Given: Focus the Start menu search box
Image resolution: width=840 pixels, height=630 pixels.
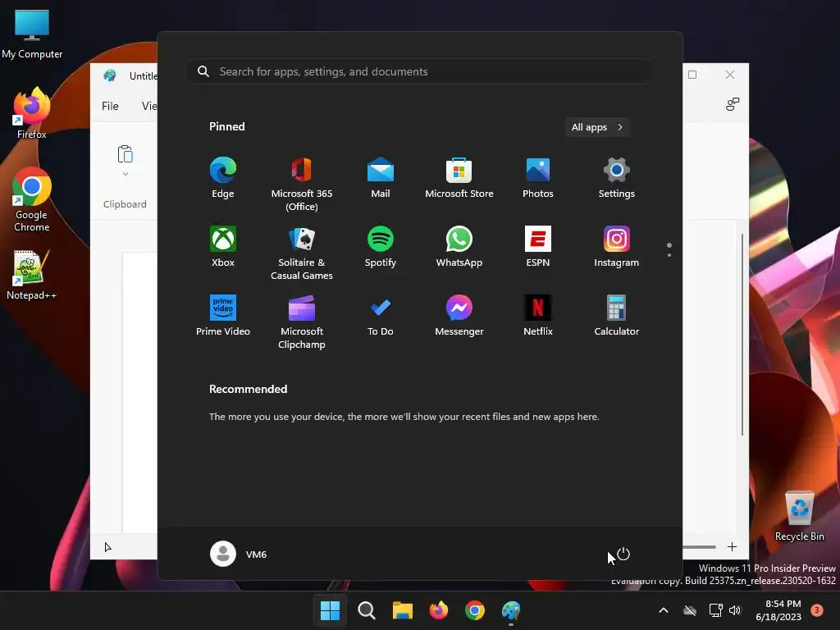Looking at the screenshot, I should pos(420,72).
